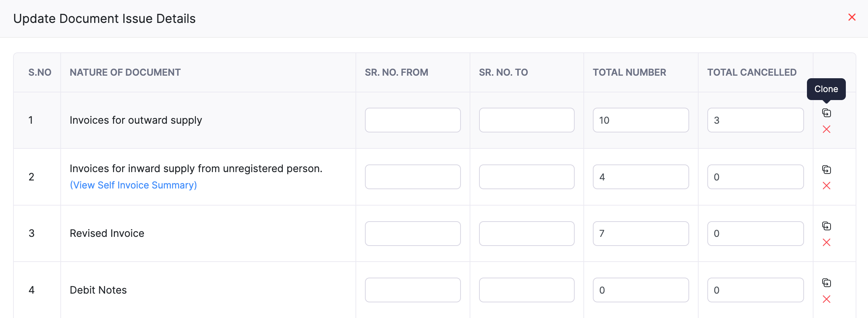Edit Total Cancelled field for Debit Notes
This screenshot has width=868, height=318.
(x=755, y=290)
